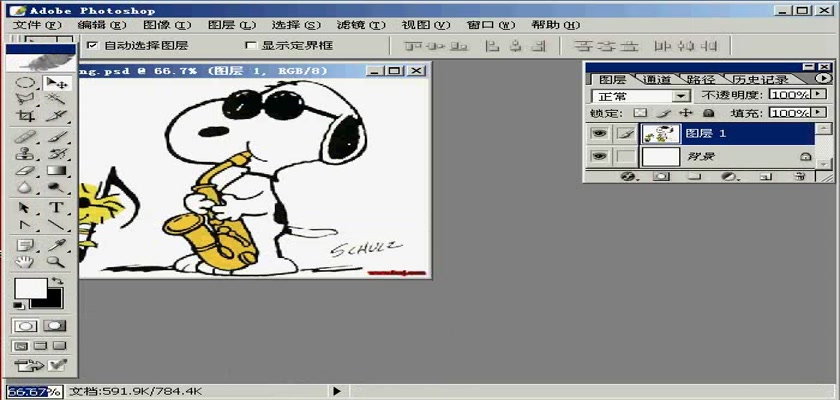
Task: Toggle lock all padlock in Layers panel
Action: [x=708, y=113]
